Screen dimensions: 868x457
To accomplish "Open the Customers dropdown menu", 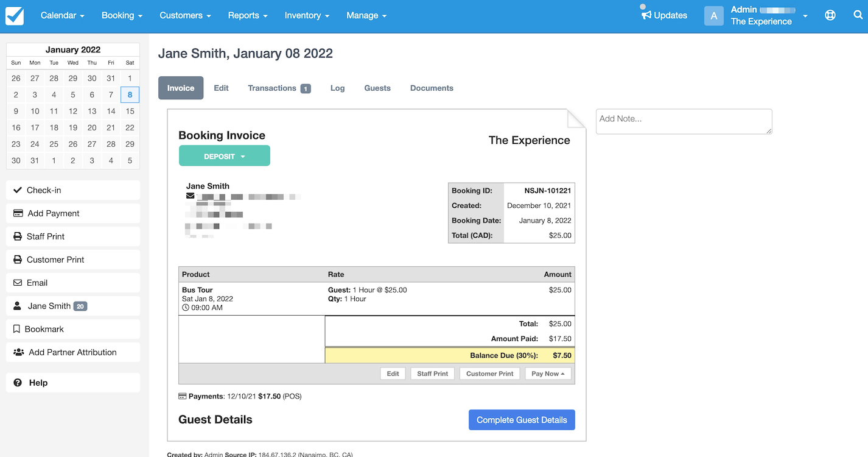I will tap(186, 16).
